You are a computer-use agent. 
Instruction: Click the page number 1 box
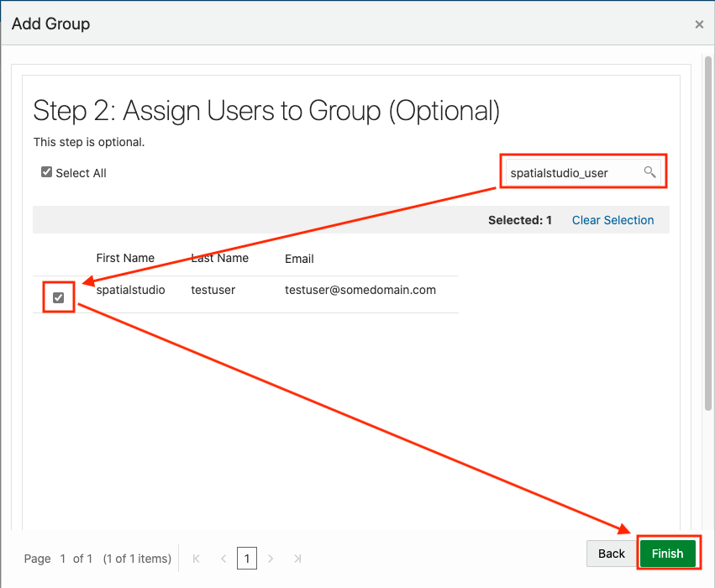(247, 559)
